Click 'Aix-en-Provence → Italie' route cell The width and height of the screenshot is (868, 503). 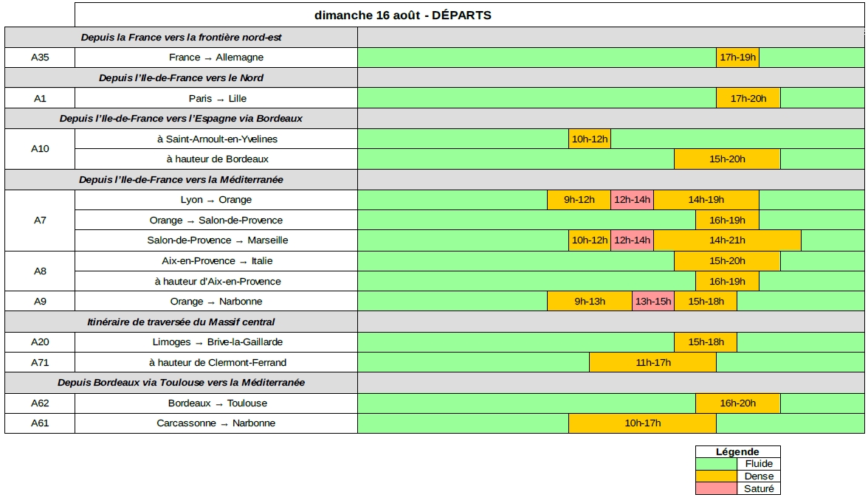[x=216, y=261]
